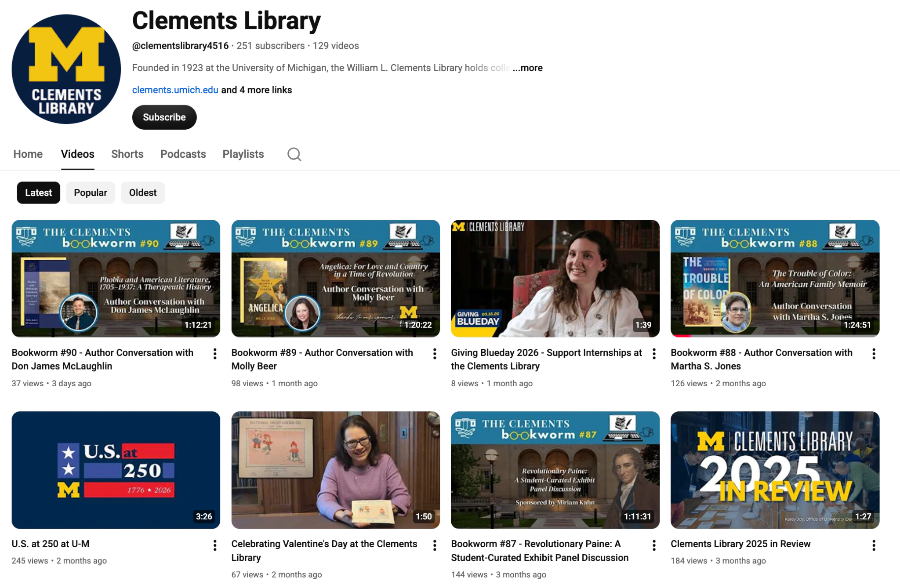Show the 4 more links list

256,90
